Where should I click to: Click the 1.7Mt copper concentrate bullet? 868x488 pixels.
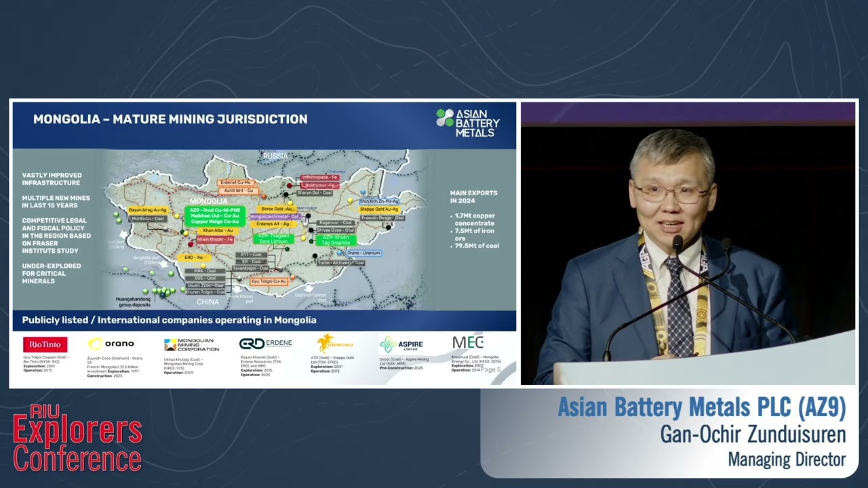tap(475, 219)
